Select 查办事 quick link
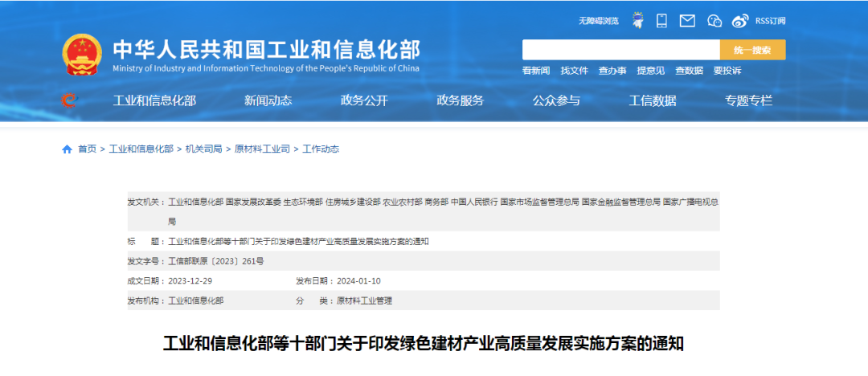The image size is (868, 376). point(612,71)
